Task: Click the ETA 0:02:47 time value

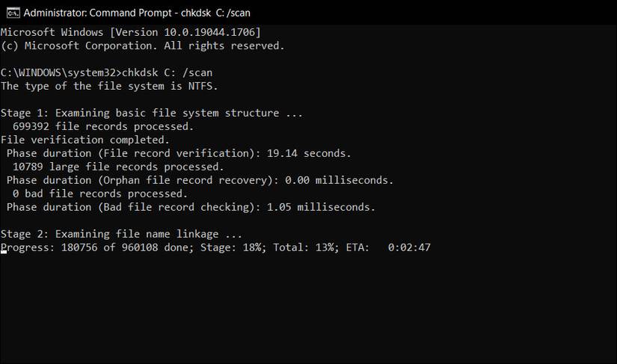Action: [409, 247]
